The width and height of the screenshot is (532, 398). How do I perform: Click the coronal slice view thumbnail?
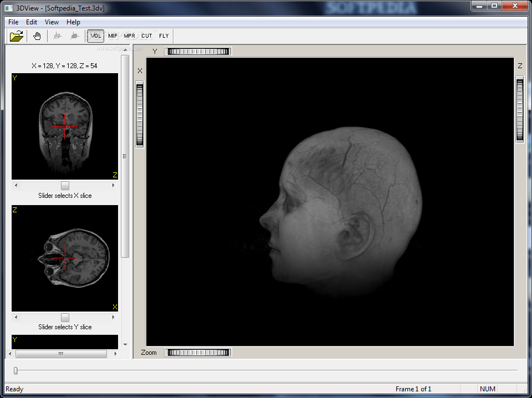click(x=65, y=126)
